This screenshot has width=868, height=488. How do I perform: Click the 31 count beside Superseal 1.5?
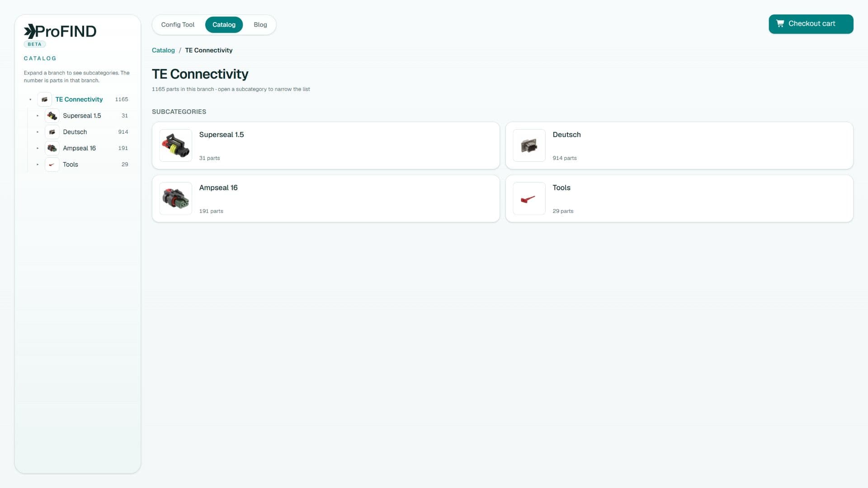(125, 116)
